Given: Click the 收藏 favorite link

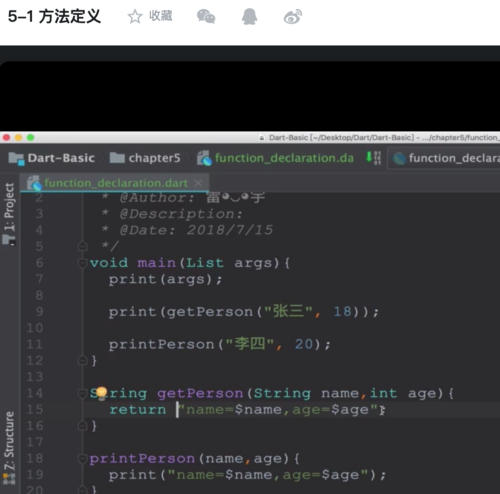Looking at the screenshot, I should point(160,16).
